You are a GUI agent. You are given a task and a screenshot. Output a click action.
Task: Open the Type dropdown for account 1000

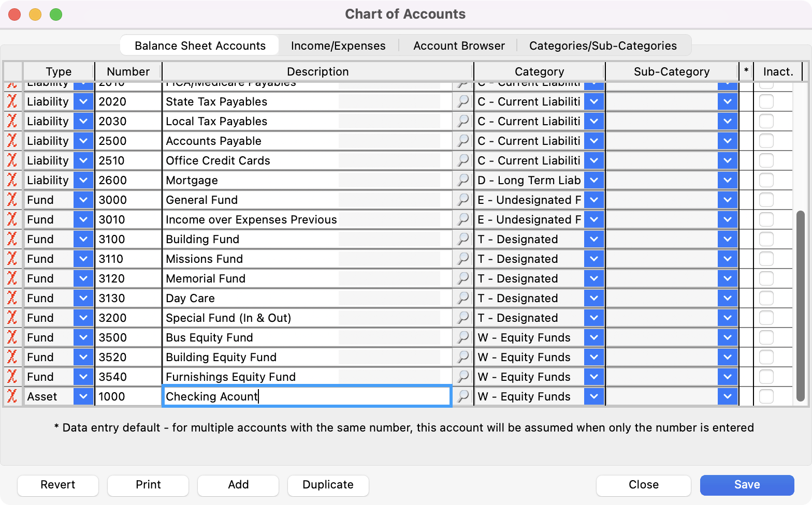pyautogui.click(x=83, y=396)
